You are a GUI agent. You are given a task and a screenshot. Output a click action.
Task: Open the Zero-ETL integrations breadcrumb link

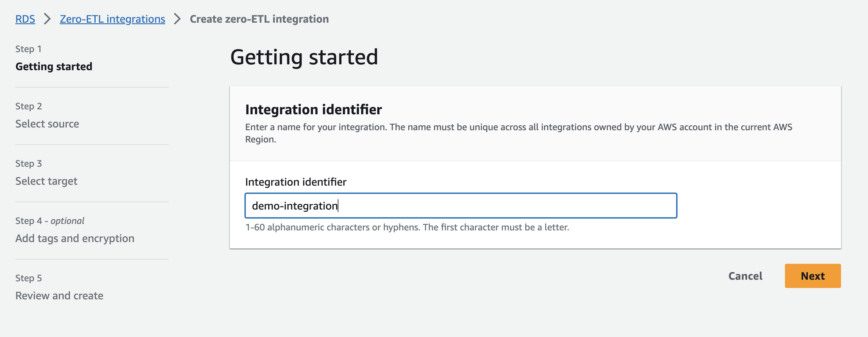112,19
